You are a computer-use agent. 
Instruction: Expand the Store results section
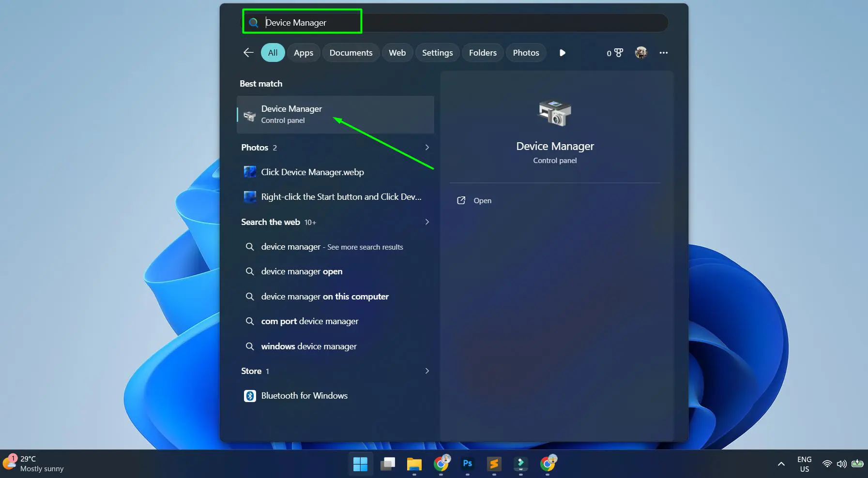point(427,371)
